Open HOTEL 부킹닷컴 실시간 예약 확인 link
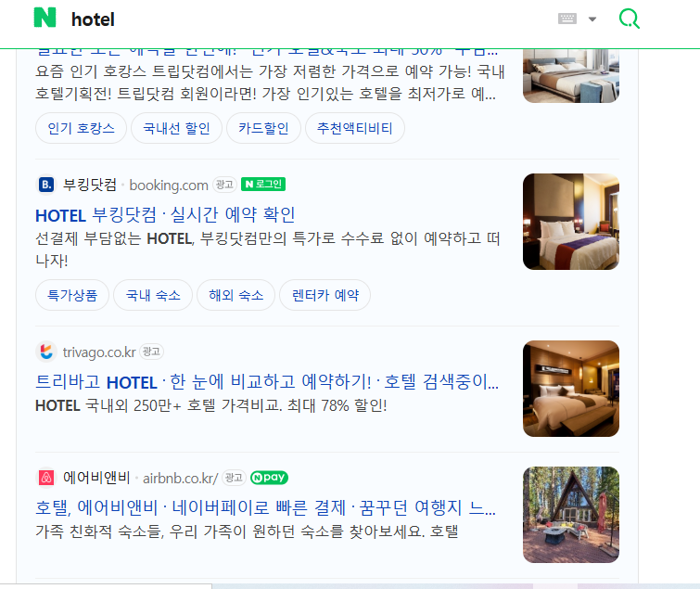Image resolution: width=700 pixels, height=589 pixels. pos(165,215)
